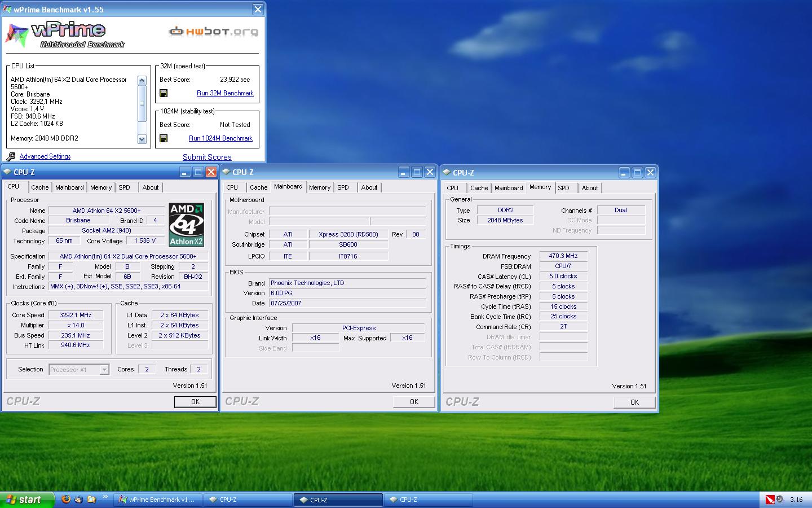Viewport: 812px width, 508px height.
Task: Click Run 32M Benchmark link
Action: (x=225, y=93)
